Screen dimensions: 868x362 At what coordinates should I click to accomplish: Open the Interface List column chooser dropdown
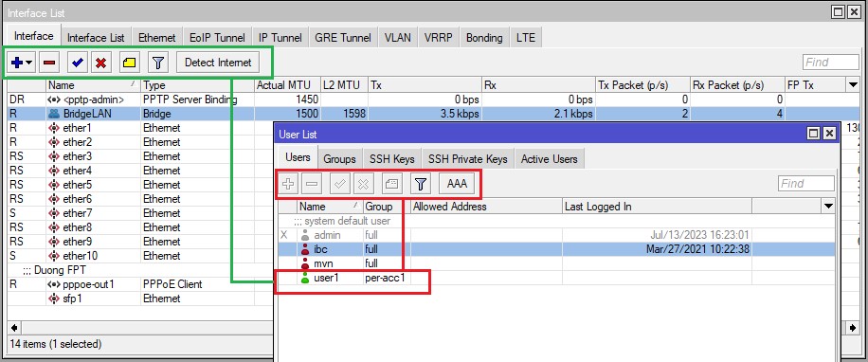pyautogui.click(x=853, y=85)
